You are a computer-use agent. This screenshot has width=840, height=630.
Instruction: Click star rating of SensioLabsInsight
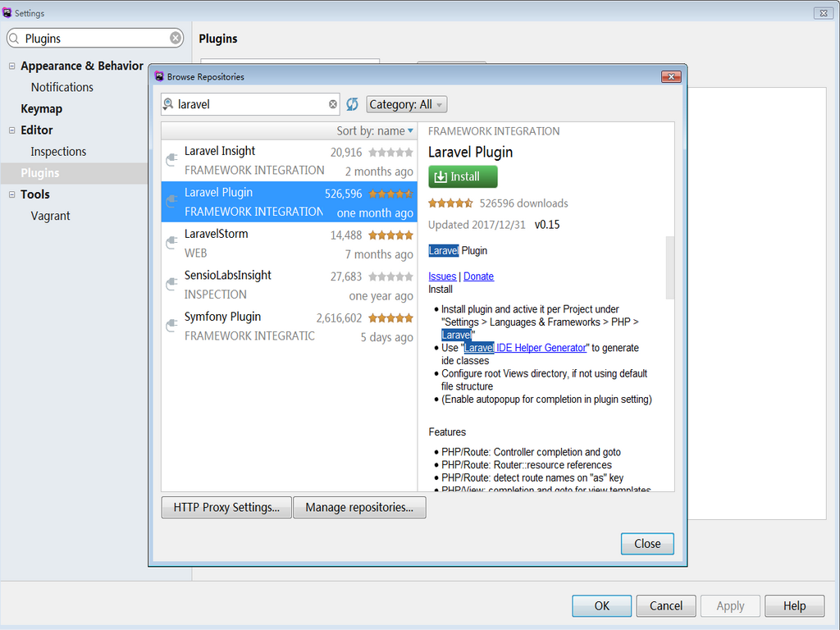point(390,277)
